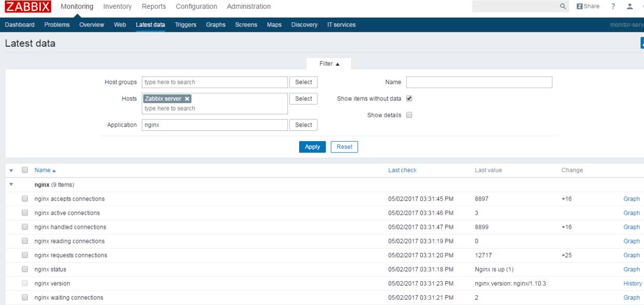The height and width of the screenshot is (305, 644).
Task: Open the help question mark icon
Action: tap(613, 7)
